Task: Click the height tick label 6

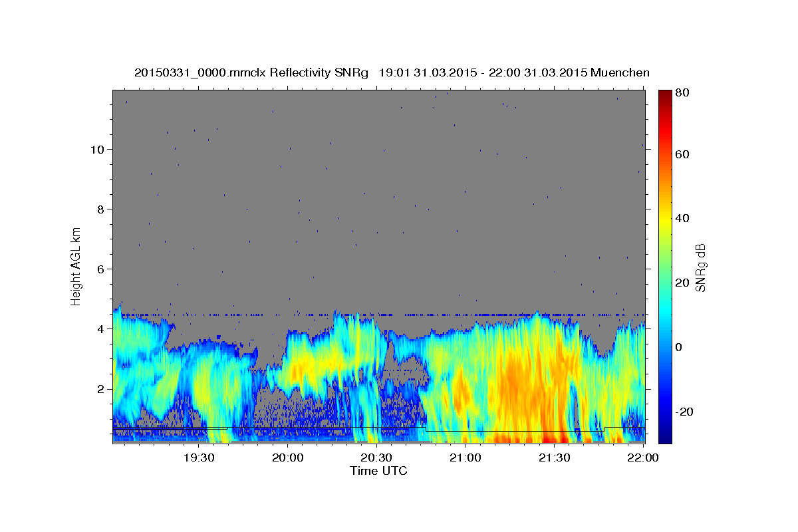Action: [101, 269]
